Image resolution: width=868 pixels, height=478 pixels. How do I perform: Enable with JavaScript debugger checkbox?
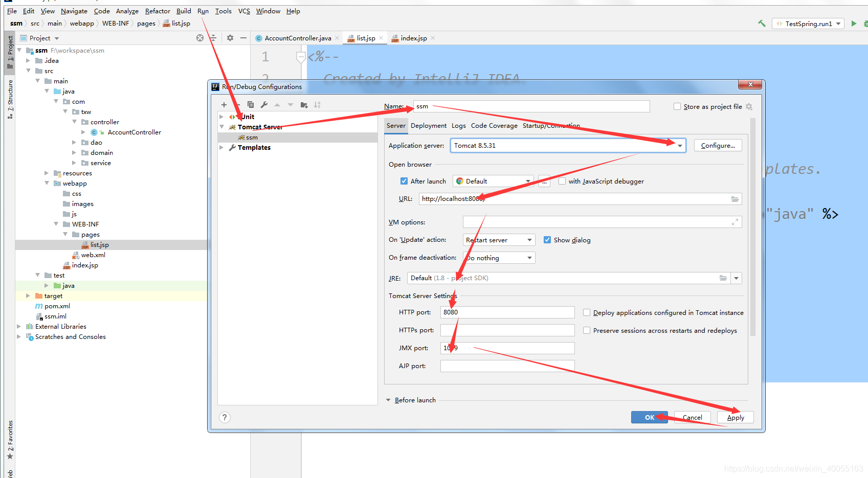pyautogui.click(x=562, y=181)
